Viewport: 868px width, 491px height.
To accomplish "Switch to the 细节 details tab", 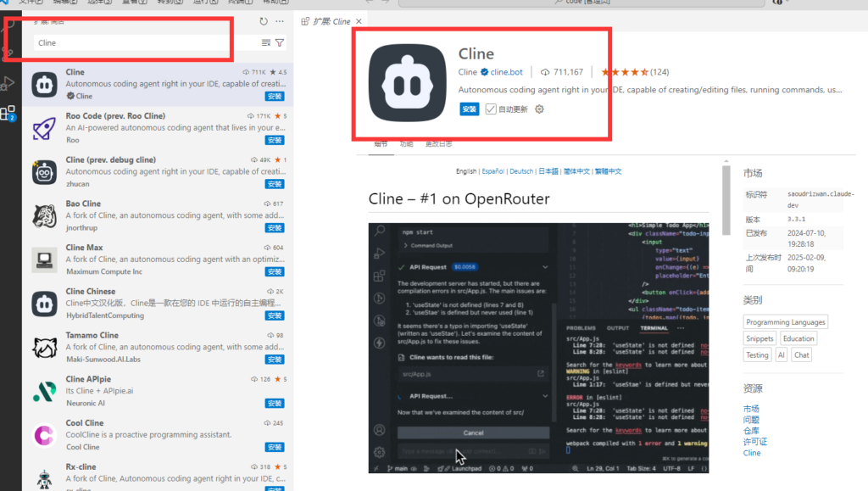I will click(381, 144).
